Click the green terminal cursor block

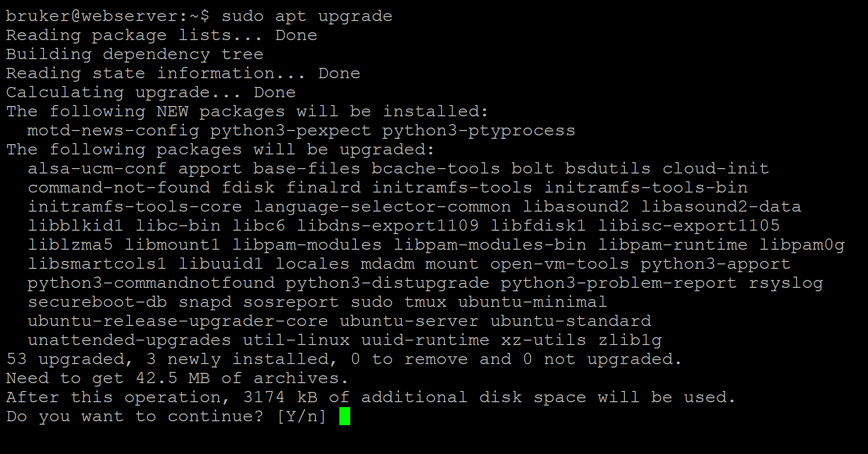point(345,416)
